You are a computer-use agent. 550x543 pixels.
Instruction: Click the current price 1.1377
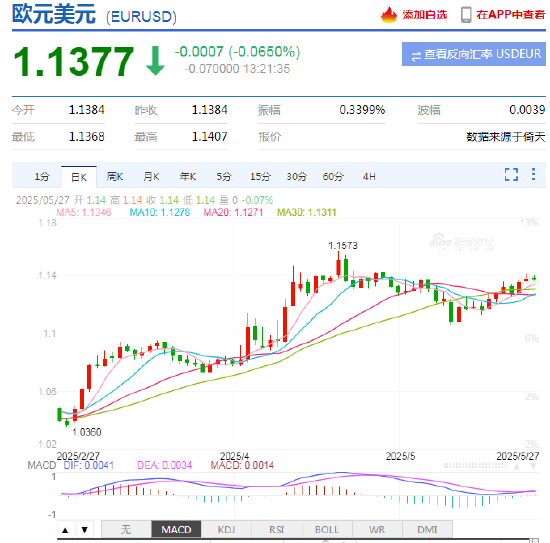click(74, 61)
